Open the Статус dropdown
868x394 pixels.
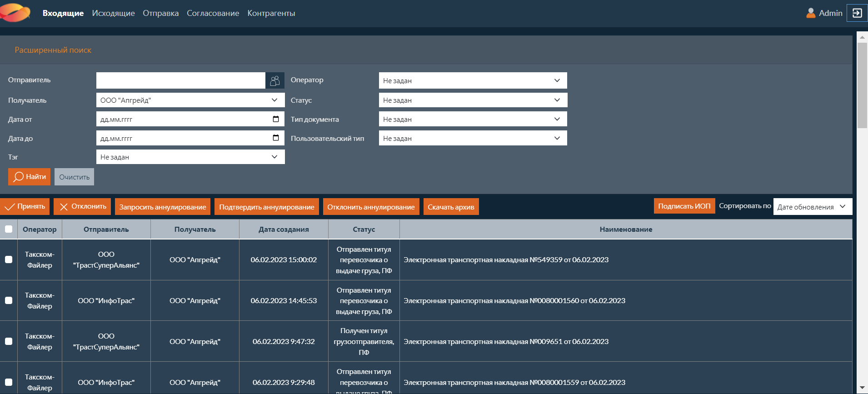[x=473, y=100]
